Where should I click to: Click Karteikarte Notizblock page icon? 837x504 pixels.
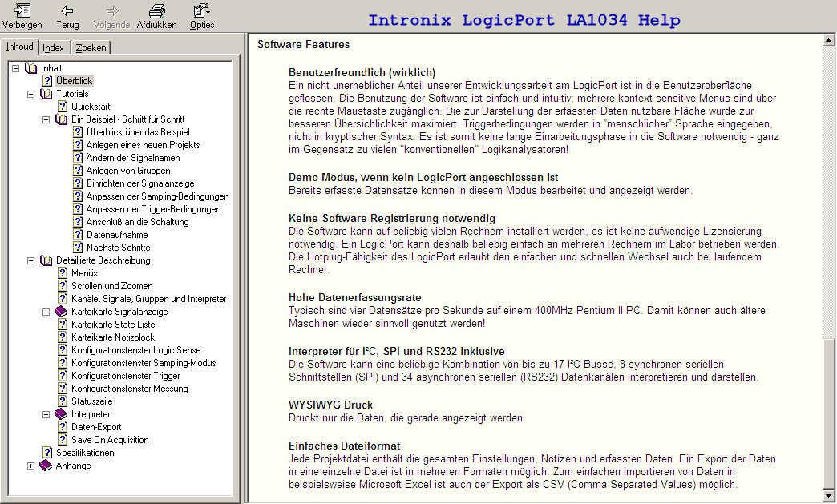(x=63, y=337)
